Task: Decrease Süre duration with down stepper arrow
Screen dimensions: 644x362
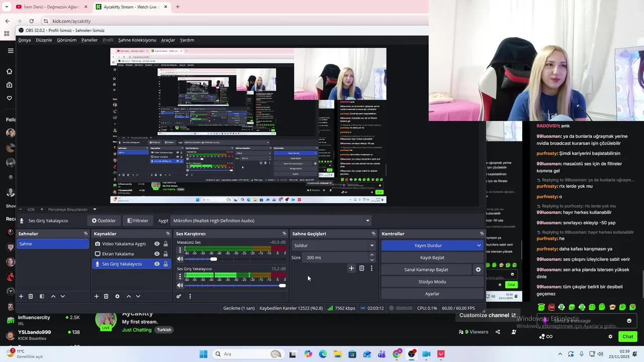Action: 372,260
